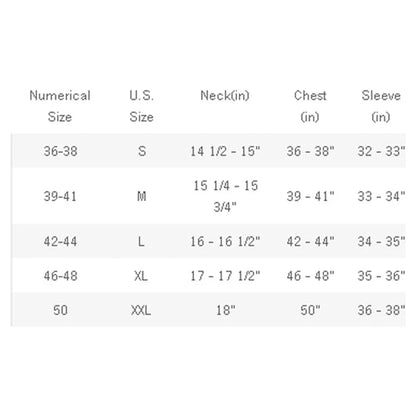The width and height of the screenshot is (416, 416).
Task: Click the 46-48 numerical size cell
Action: [x=60, y=276]
